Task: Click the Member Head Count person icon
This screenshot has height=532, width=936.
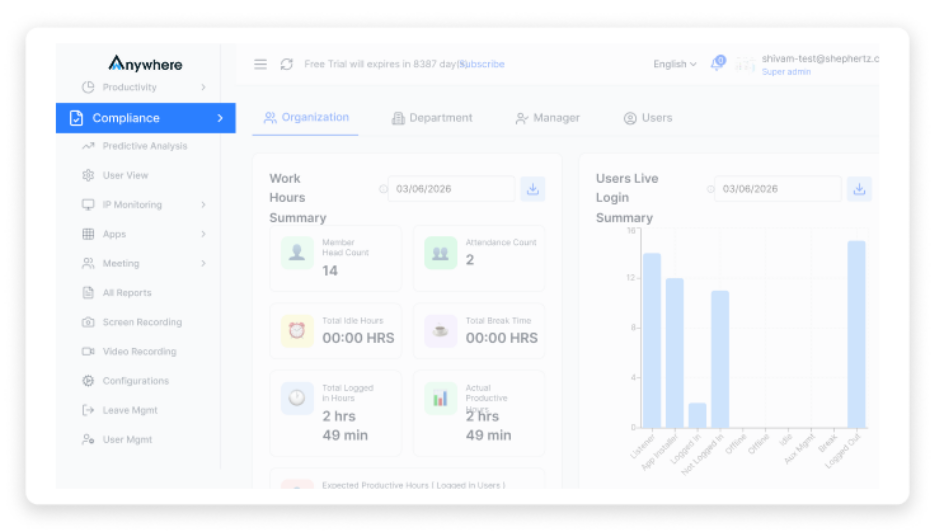Action: [297, 253]
